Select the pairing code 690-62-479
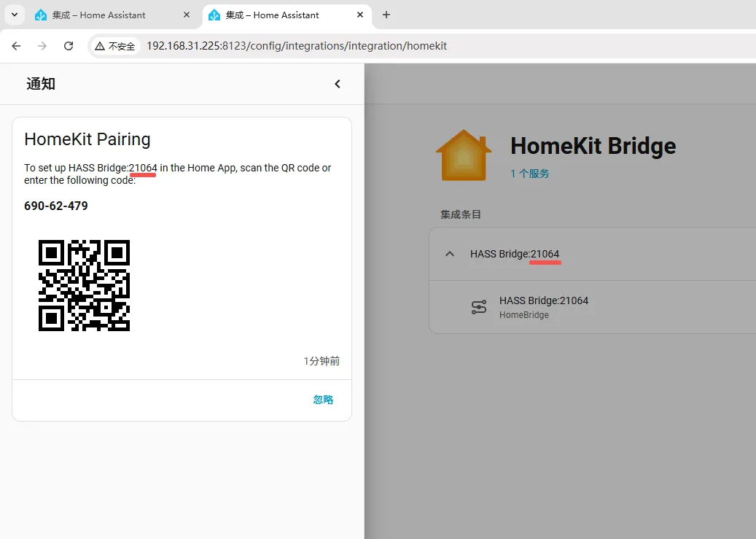756x539 pixels. [x=56, y=206]
